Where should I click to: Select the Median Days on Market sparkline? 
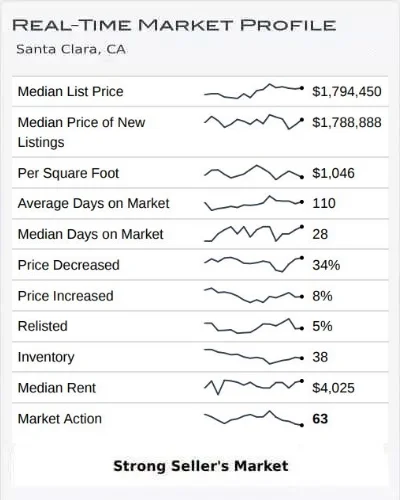click(254, 234)
